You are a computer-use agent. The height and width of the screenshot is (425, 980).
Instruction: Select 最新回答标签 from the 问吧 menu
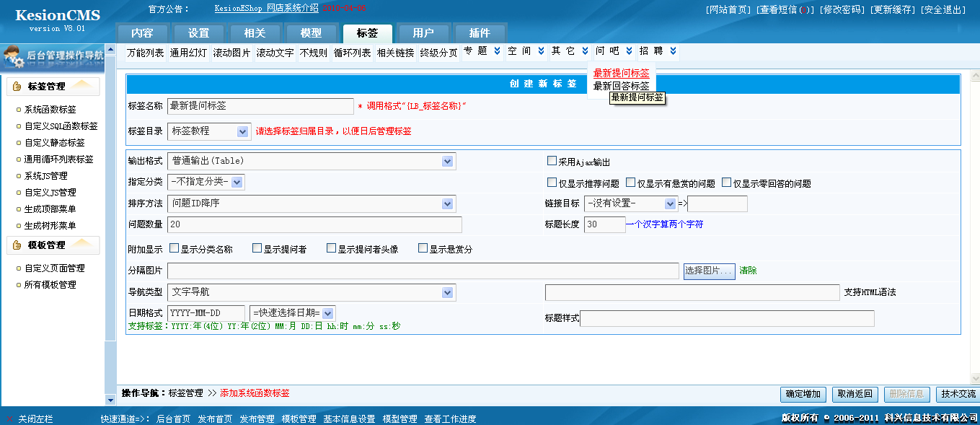tap(621, 86)
